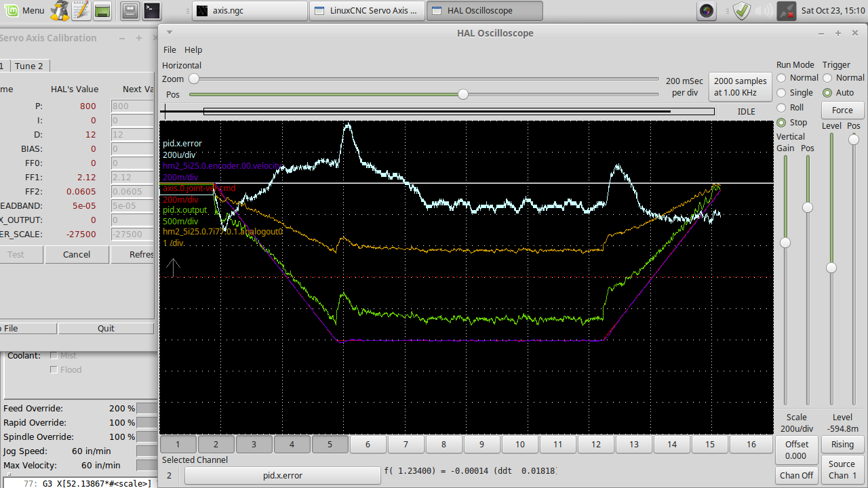Open the screenshot camera applet

(x=707, y=10)
